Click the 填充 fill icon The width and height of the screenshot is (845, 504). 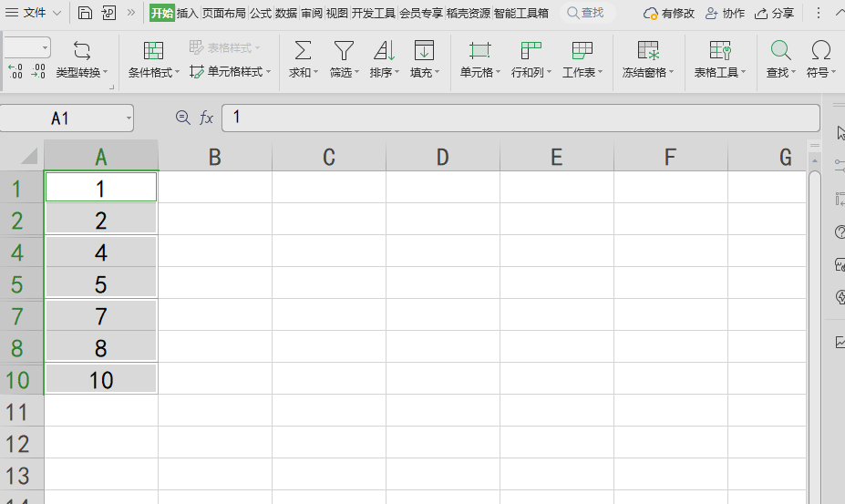click(x=424, y=51)
